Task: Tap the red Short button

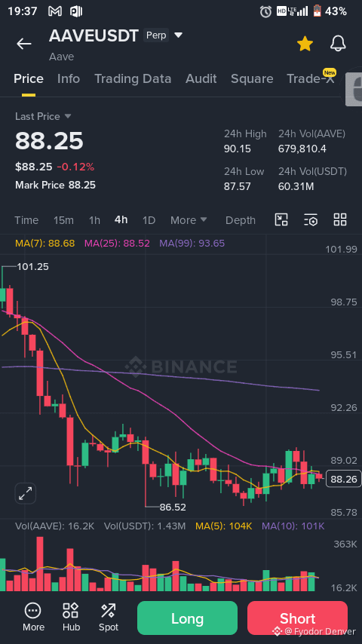Action: point(297,618)
